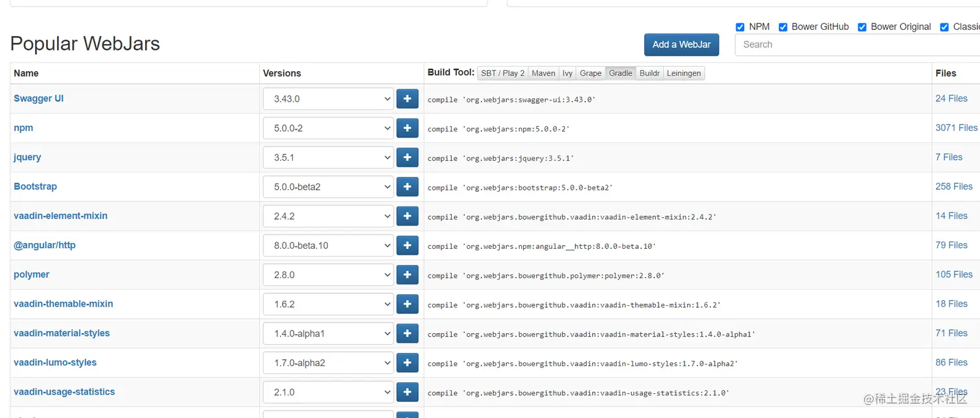The height and width of the screenshot is (418, 980).
Task: View the 3071 Files link for npm
Action: click(x=957, y=128)
